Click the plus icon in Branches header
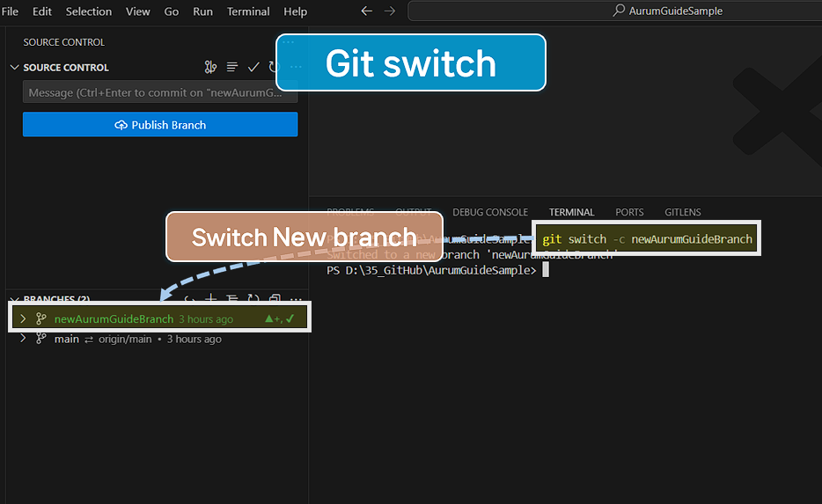This screenshot has height=504, width=822. coord(210,298)
